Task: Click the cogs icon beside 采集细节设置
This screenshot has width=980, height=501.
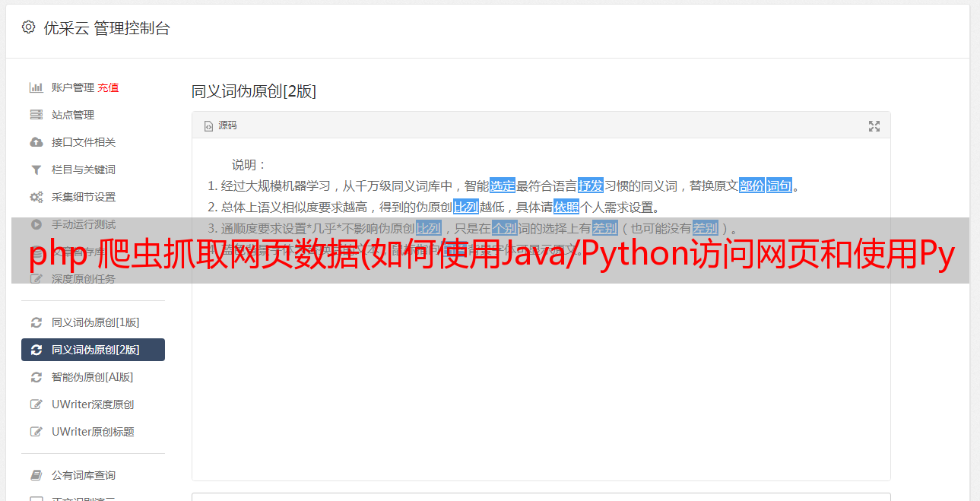Action: pyautogui.click(x=36, y=197)
